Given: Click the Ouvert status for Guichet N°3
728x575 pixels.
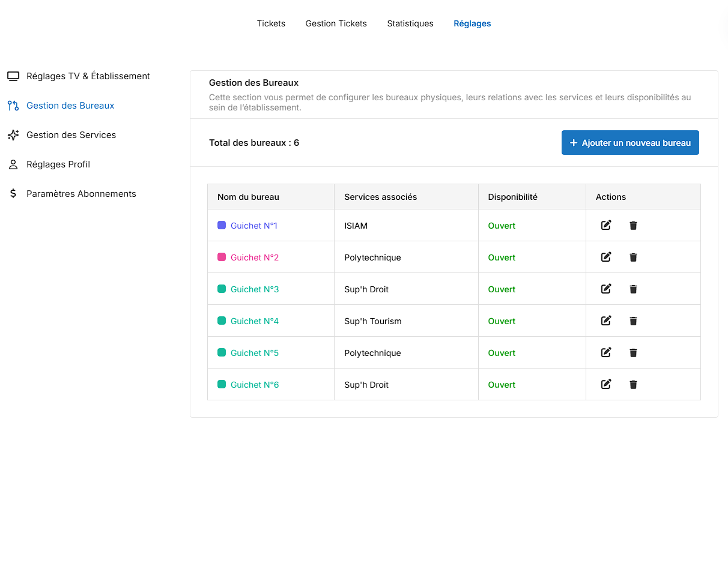Looking at the screenshot, I should pyautogui.click(x=502, y=289).
